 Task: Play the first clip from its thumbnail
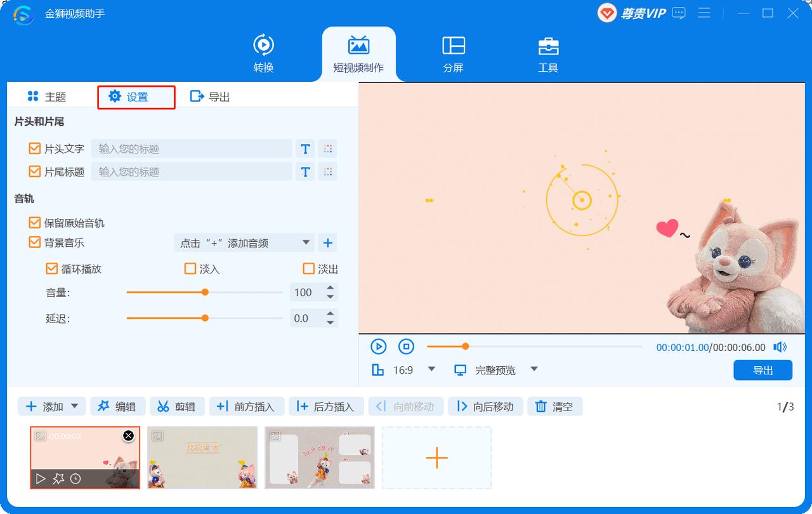(41, 478)
